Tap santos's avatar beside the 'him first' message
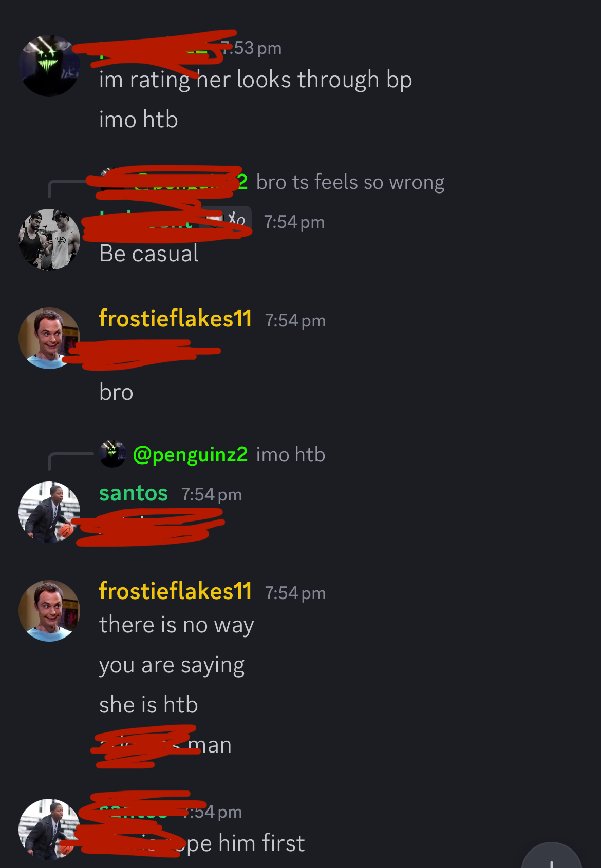This screenshot has height=868, width=601. click(x=49, y=828)
